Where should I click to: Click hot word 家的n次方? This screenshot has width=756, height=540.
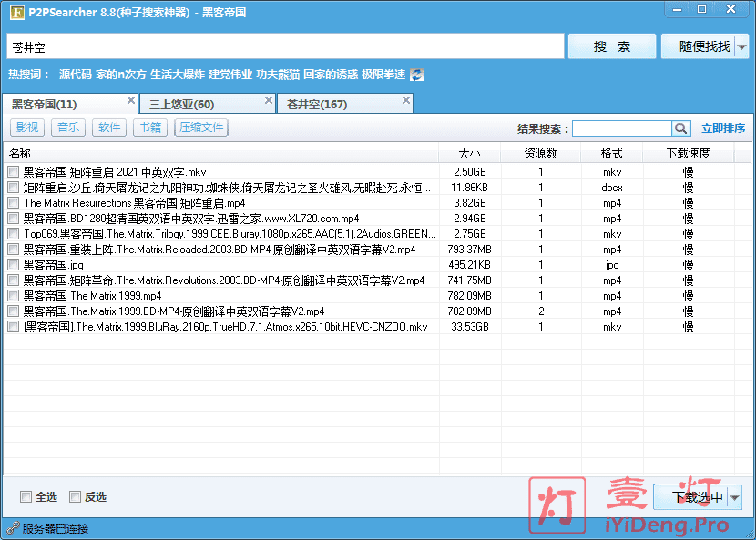click(121, 75)
